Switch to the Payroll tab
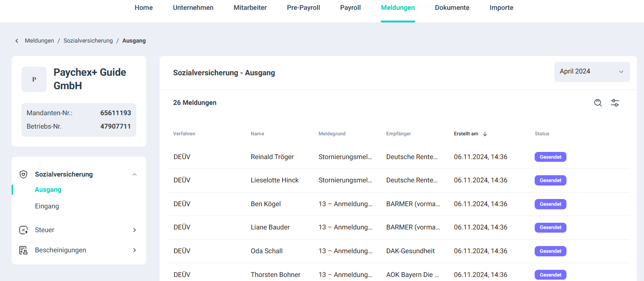The image size is (644, 281). [x=350, y=8]
